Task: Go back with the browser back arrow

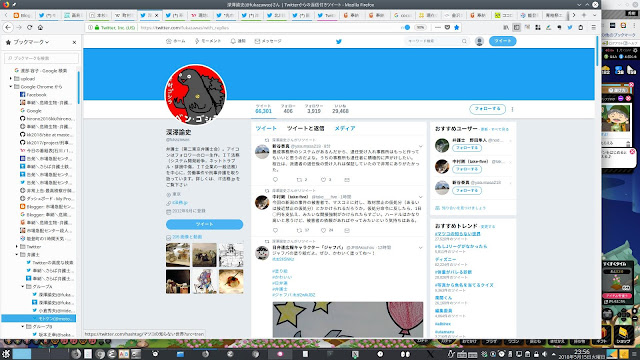Action: [8, 27]
